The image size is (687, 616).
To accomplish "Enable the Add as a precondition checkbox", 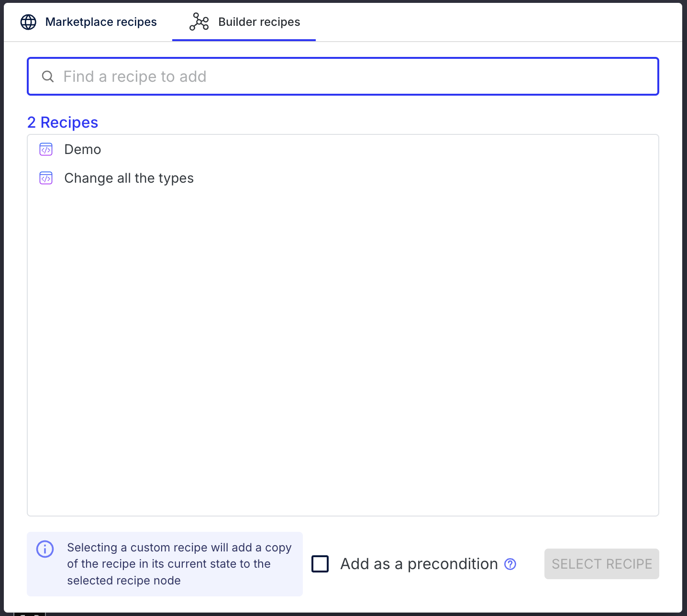I will (320, 564).
